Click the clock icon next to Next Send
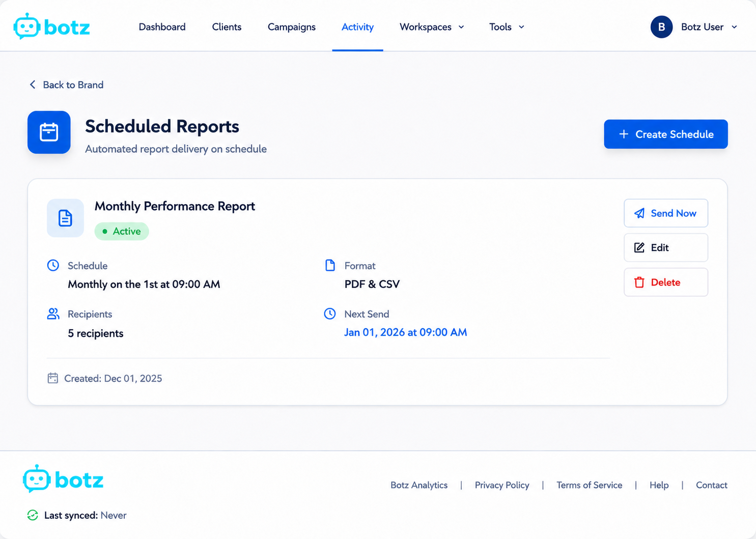 click(330, 314)
